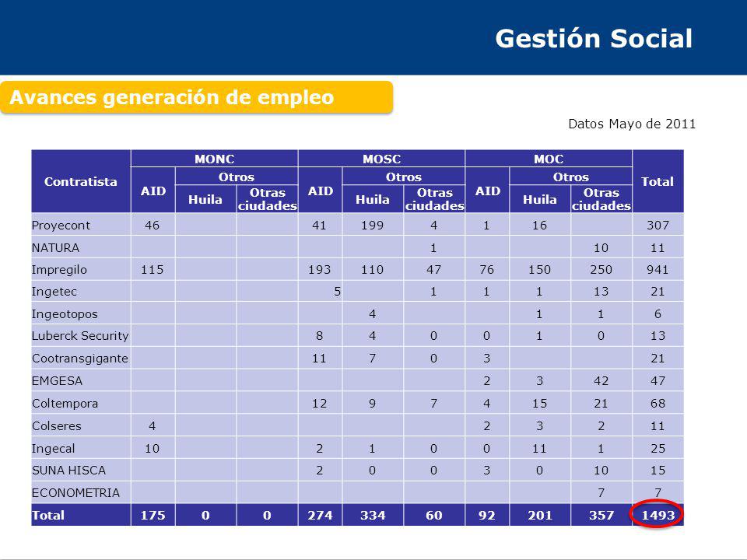Image resolution: width=747 pixels, height=560 pixels.
Task: Click the "Otras ciudades" header under MOC
Action: pos(601,199)
